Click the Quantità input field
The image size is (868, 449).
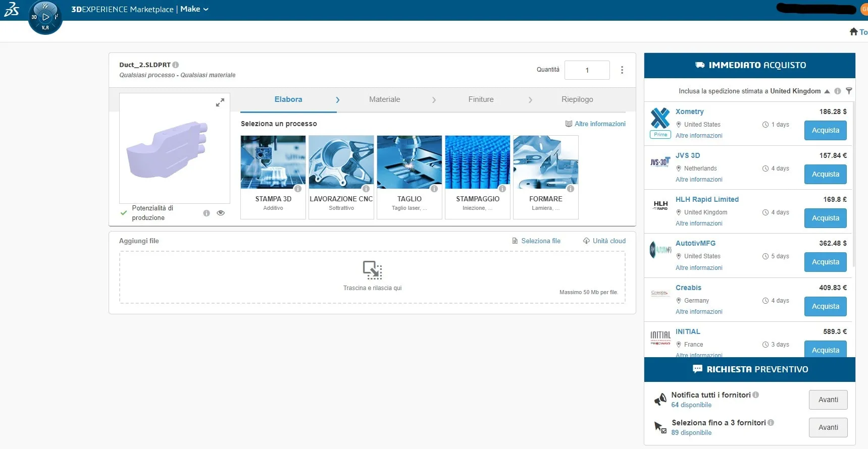[587, 70]
